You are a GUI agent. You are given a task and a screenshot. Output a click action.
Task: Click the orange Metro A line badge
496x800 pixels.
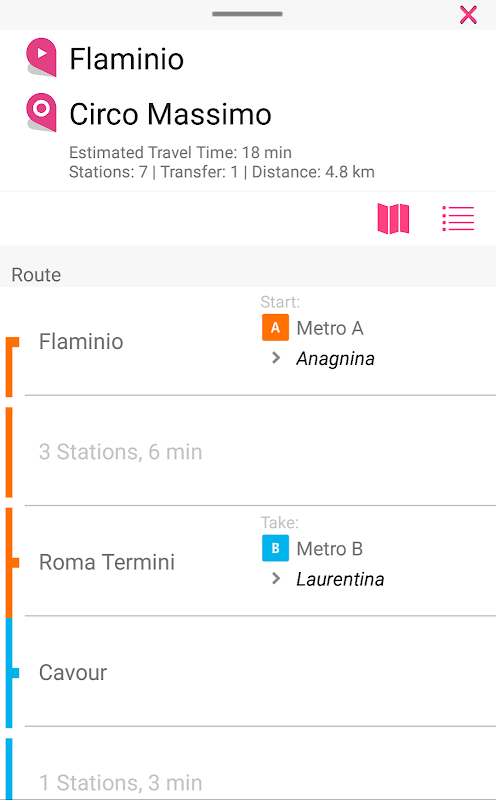pyautogui.click(x=276, y=328)
